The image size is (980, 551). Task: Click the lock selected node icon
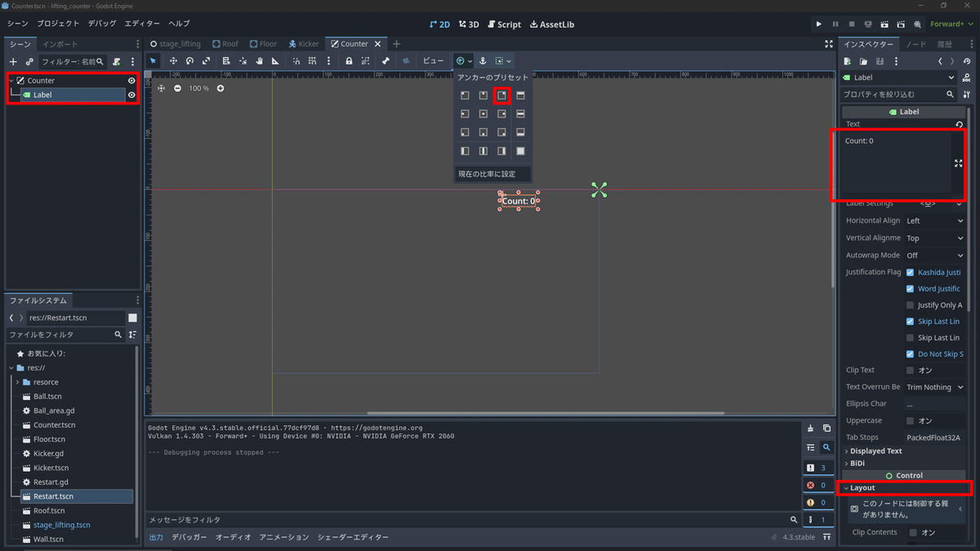pos(349,60)
